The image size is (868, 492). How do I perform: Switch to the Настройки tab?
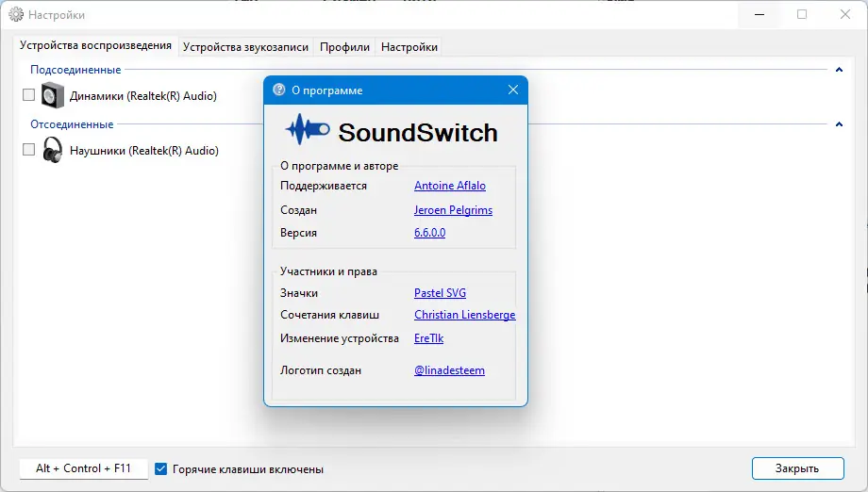pos(409,47)
